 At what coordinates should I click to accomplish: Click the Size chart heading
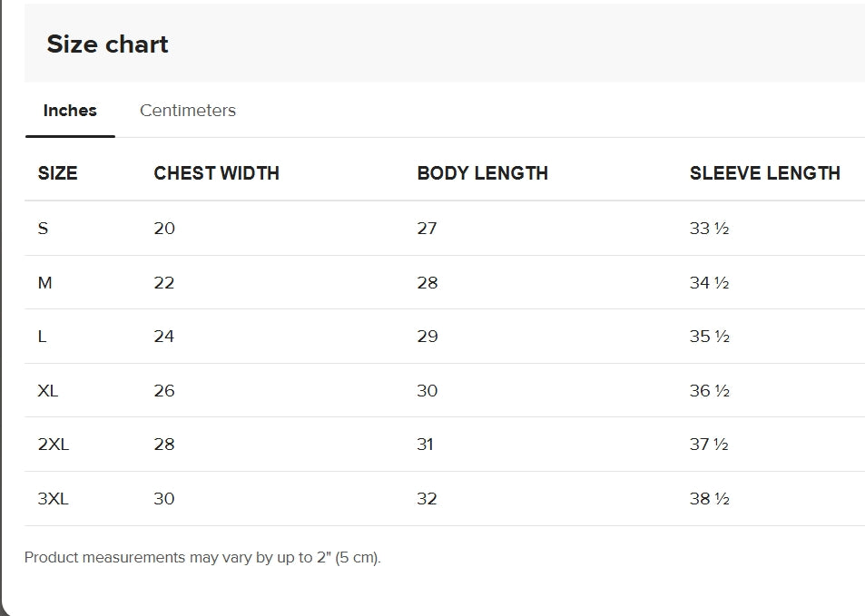click(x=107, y=44)
